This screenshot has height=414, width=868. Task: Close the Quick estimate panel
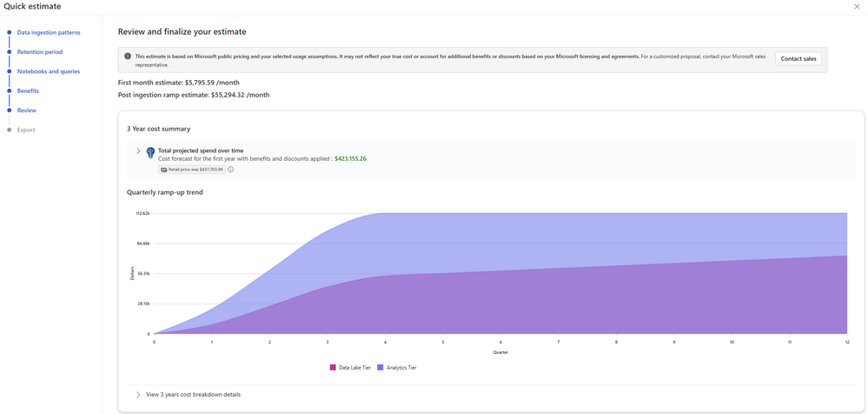pos(858,7)
